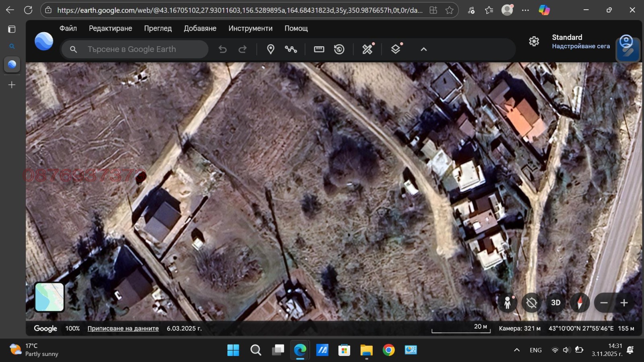
Task: Show hidden system tray icons
Action: (x=516, y=350)
